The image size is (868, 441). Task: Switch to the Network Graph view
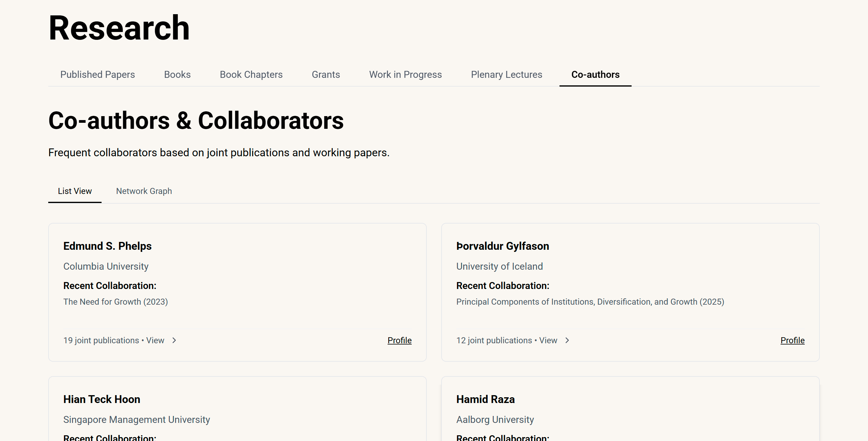[x=144, y=191]
